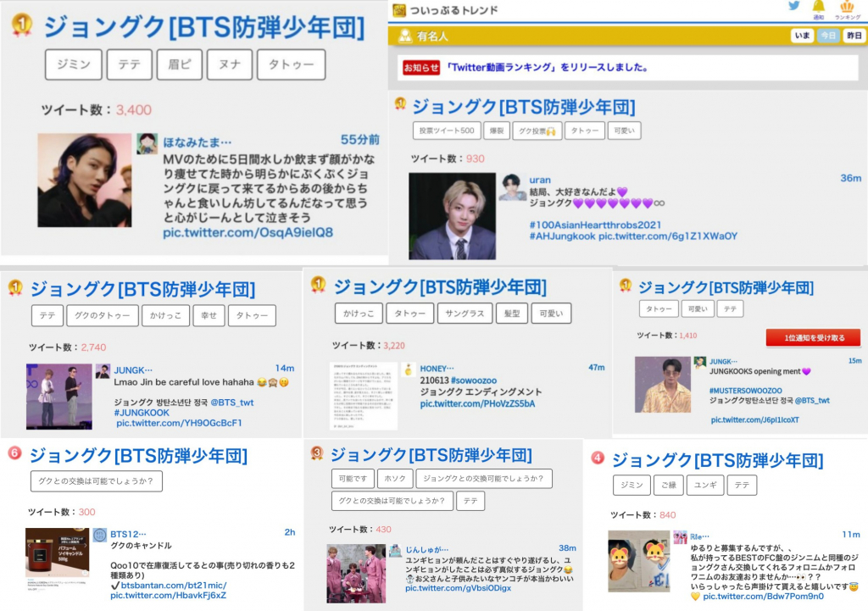Select the 眉ピ keyword tag
This screenshot has height=611, width=868.
180,64
